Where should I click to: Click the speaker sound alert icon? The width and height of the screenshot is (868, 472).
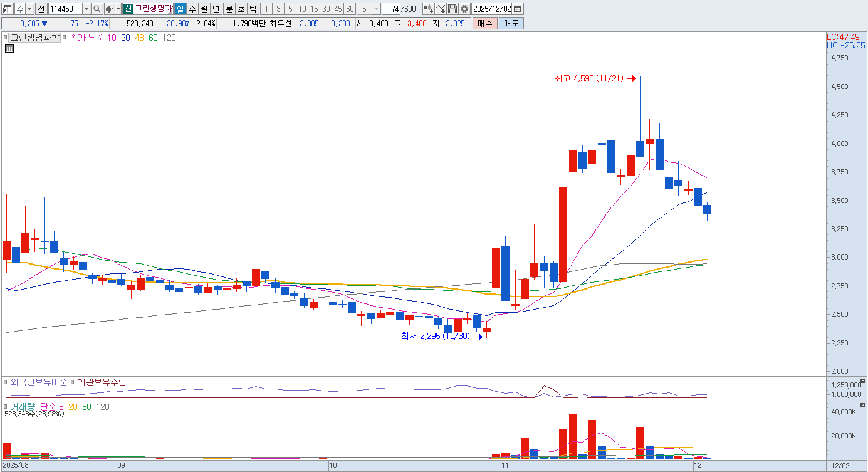coord(108,9)
